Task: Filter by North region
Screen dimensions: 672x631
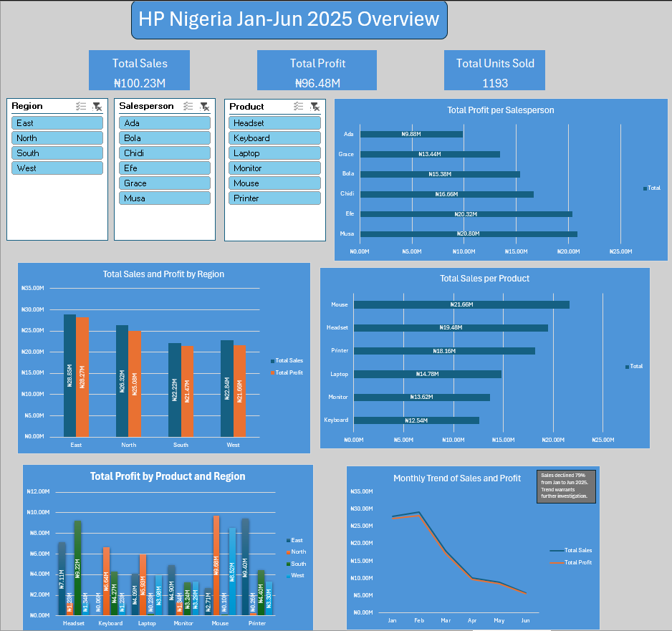Action: click(x=57, y=138)
